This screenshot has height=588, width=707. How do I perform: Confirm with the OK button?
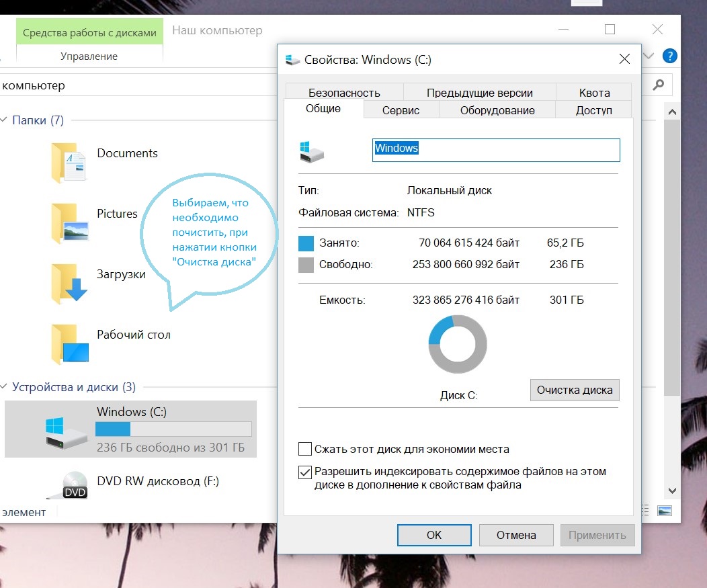coord(434,535)
